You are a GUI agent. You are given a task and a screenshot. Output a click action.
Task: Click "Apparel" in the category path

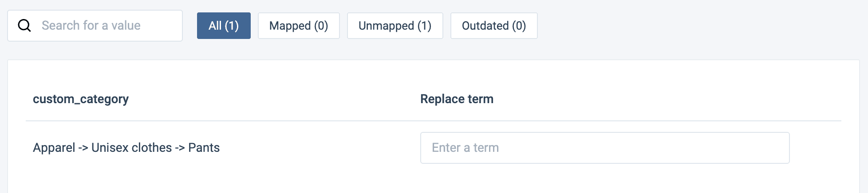click(x=54, y=147)
